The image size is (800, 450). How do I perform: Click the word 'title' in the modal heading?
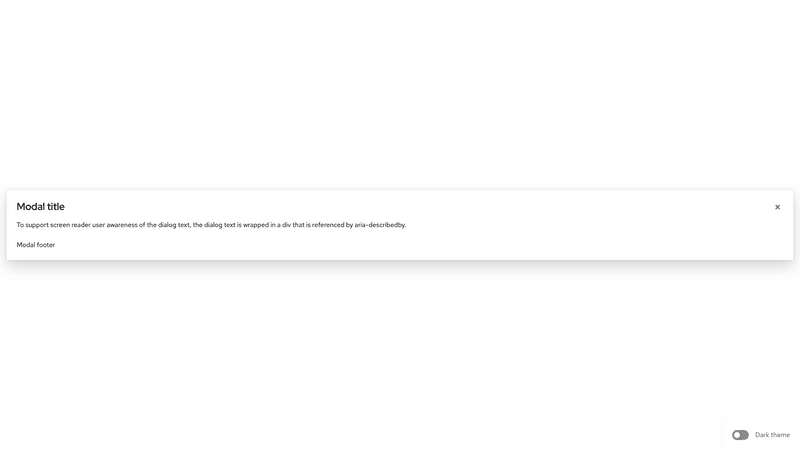56,207
